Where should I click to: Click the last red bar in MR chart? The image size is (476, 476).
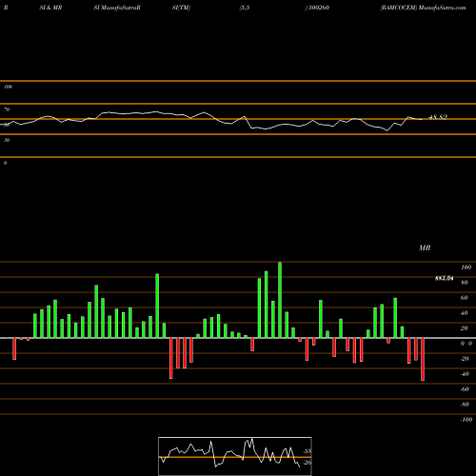[423, 359]
